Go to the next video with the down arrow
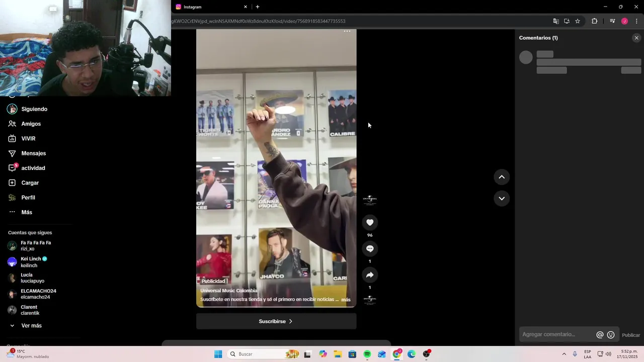Image resolution: width=644 pixels, height=362 pixels. tap(502, 198)
